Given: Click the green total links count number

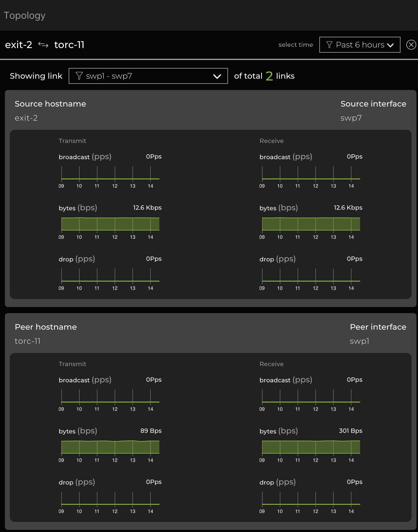Looking at the screenshot, I should tap(269, 76).
